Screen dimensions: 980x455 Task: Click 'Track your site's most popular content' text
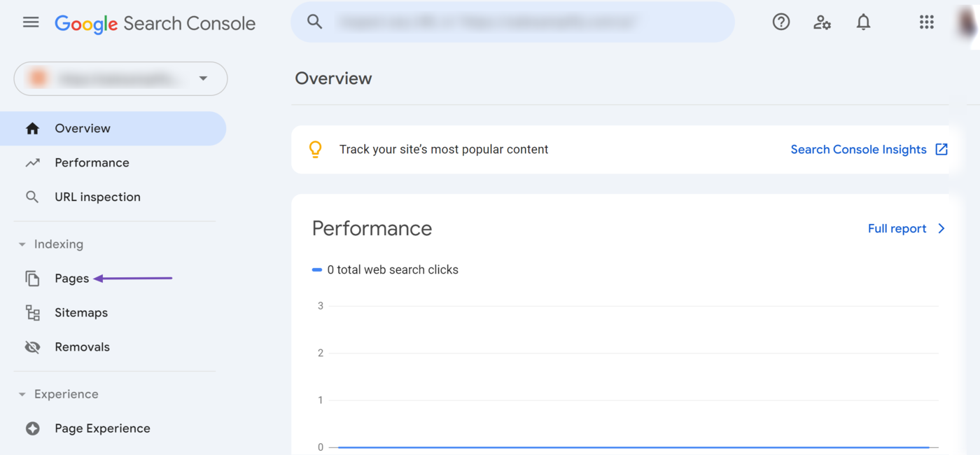[444, 149]
